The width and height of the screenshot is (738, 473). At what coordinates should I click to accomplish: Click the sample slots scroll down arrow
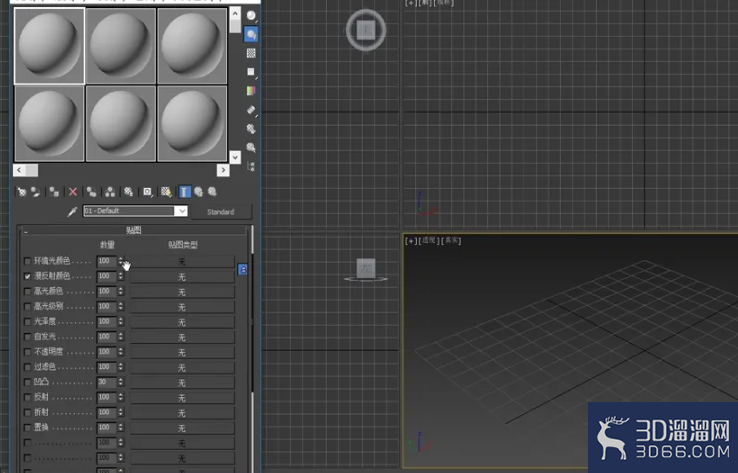(x=235, y=157)
